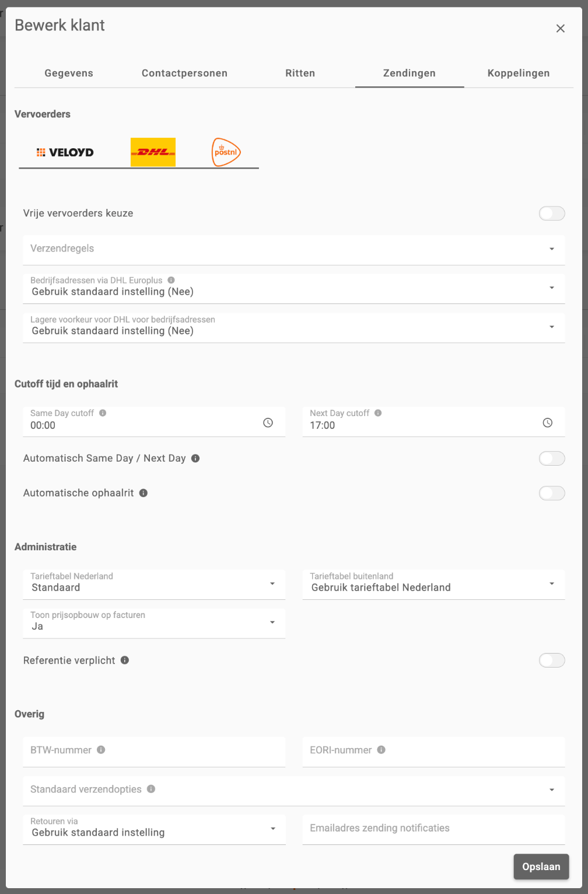This screenshot has height=894, width=588.
Task: Focus the BTW-nummer input field
Action: pos(154,752)
